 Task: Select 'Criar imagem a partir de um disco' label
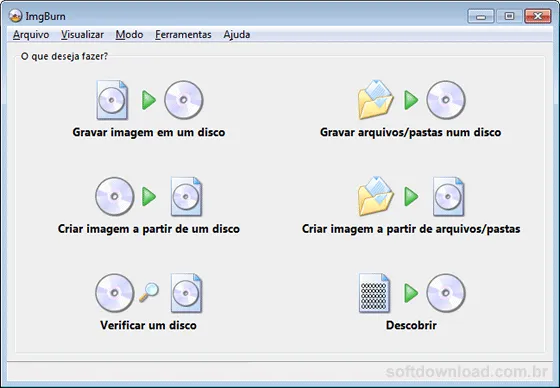149,229
